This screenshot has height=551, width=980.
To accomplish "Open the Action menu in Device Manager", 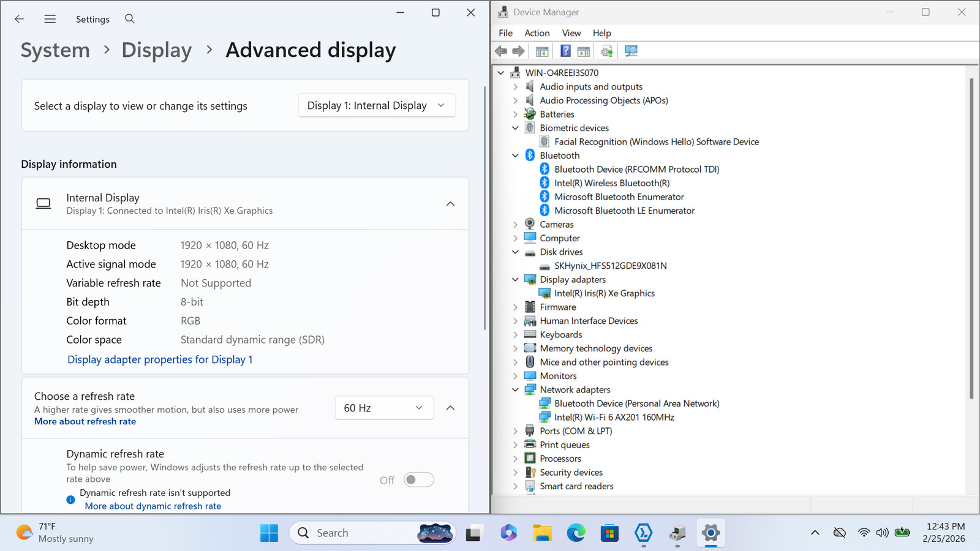I will click(x=537, y=33).
